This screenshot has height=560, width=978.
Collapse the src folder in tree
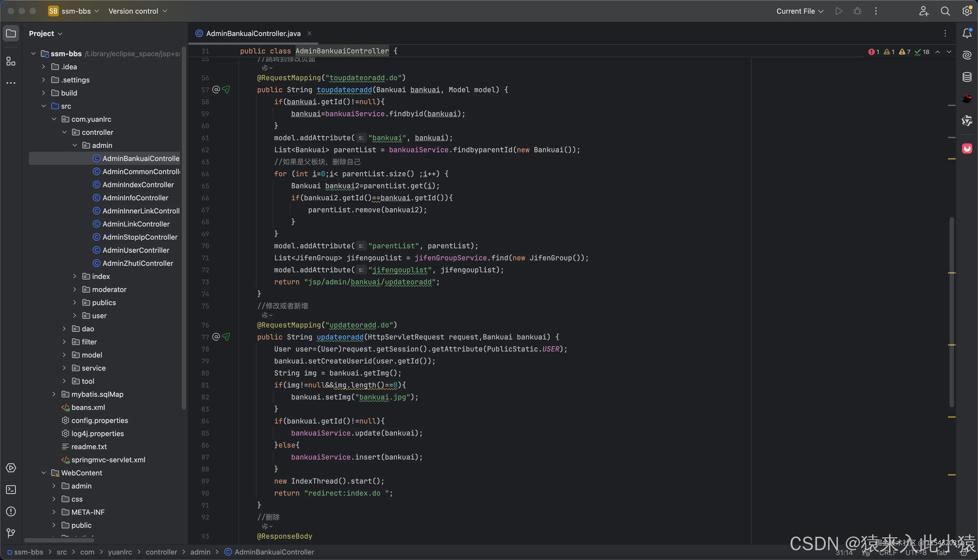coord(44,106)
